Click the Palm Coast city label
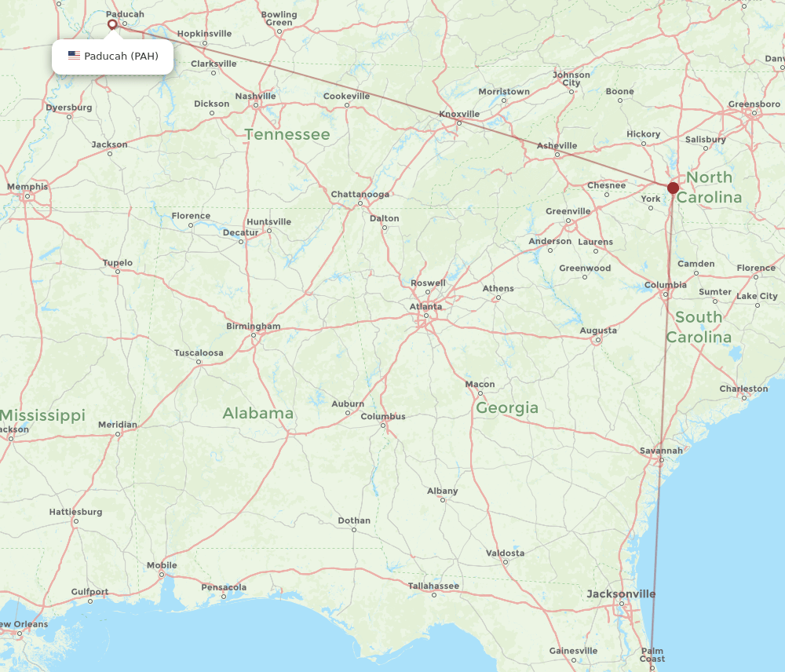Image resolution: width=785 pixels, height=672 pixels. pos(652,655)
